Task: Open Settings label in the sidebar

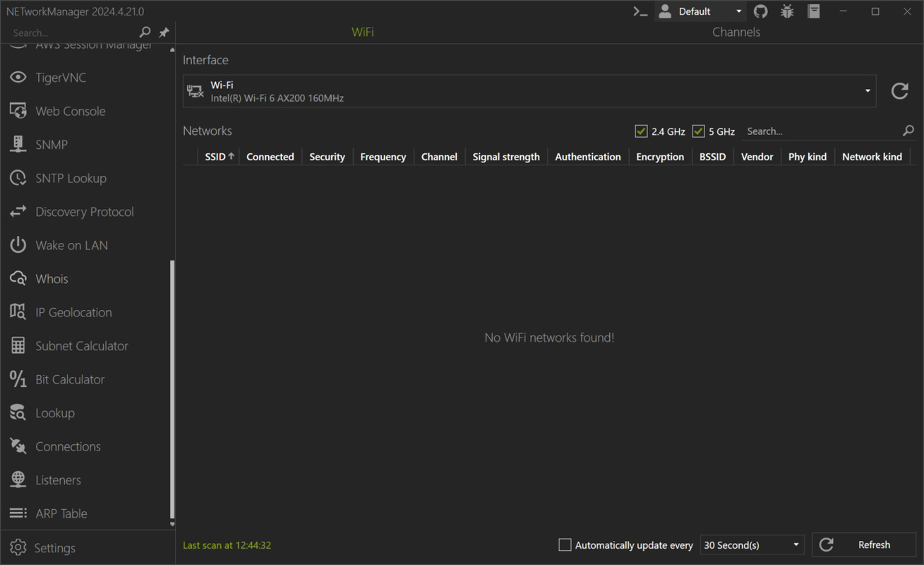Action: click(x=54, y=548)
